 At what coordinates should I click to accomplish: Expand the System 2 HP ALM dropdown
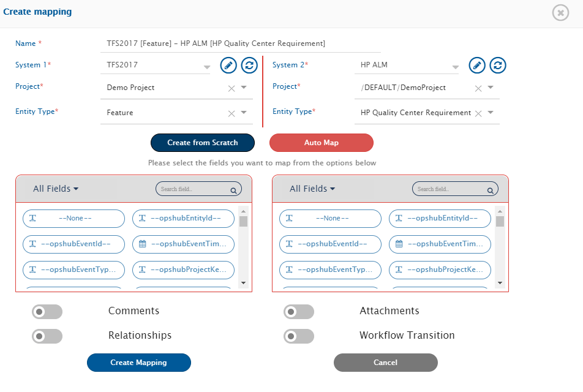click(455, 67)
